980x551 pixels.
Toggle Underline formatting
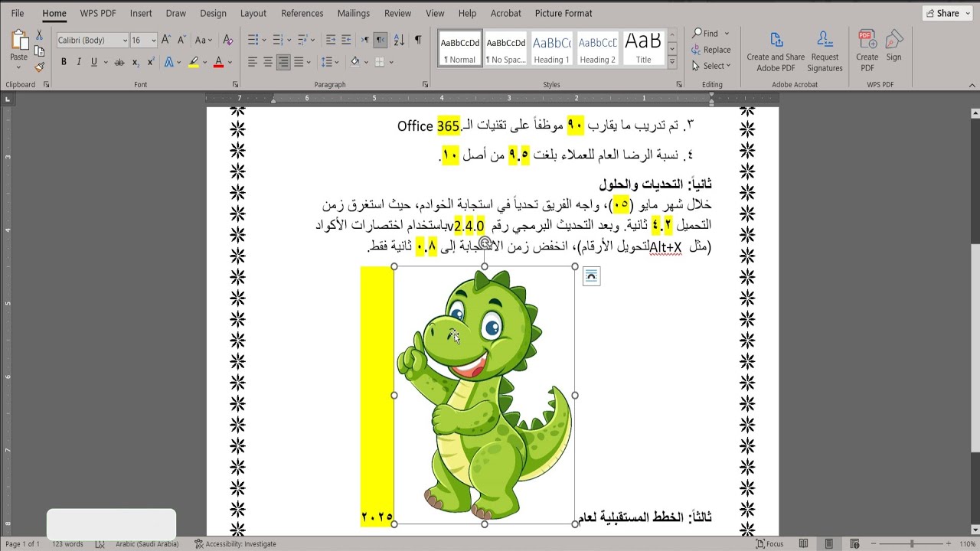click(93, 62)
